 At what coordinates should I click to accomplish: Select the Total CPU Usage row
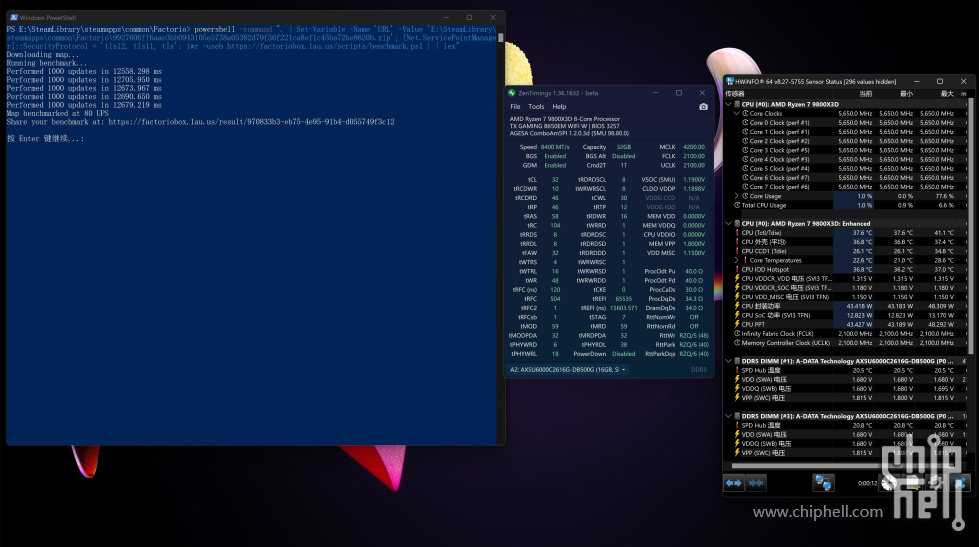click(845, 205)
